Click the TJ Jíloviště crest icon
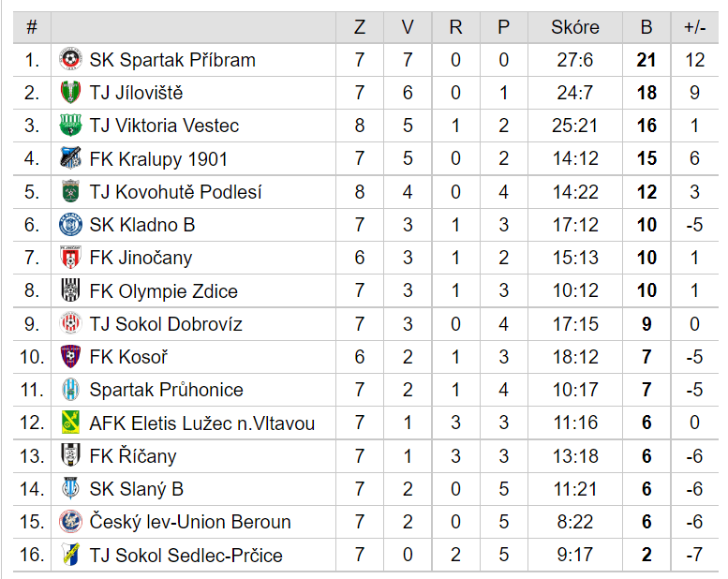This screenshot has width=728, height=579. tap(70, 93)
